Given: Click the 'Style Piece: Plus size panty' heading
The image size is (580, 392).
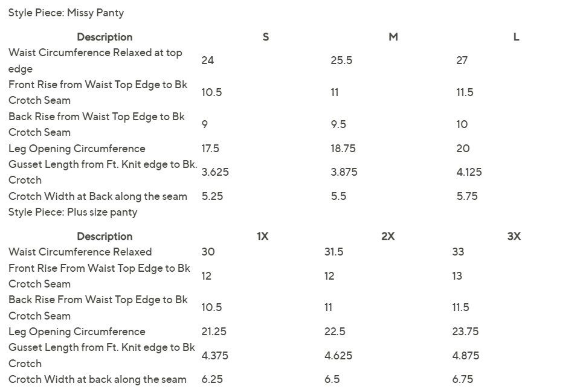Looking at the screenshot, I should click(73, 212).
